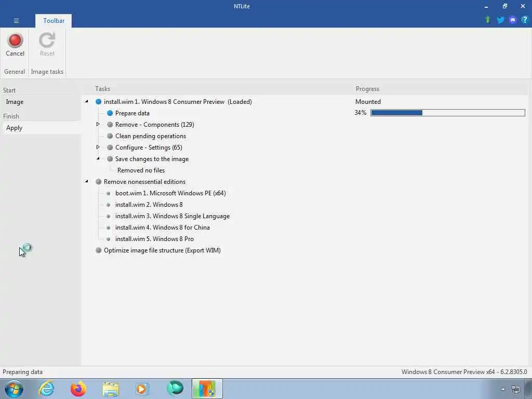Viewport: 532px width, 399px height.
Task: Click small dot beside Windows 8 Pro
Action: pos(108,239)
